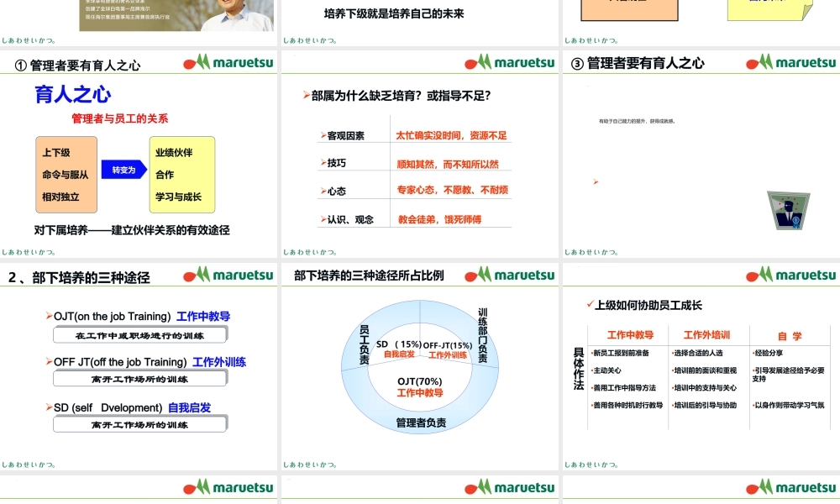Click maruetsu logo on 上级如何协助员工成长 slide

pyautogui.click(x=790, y=275)
